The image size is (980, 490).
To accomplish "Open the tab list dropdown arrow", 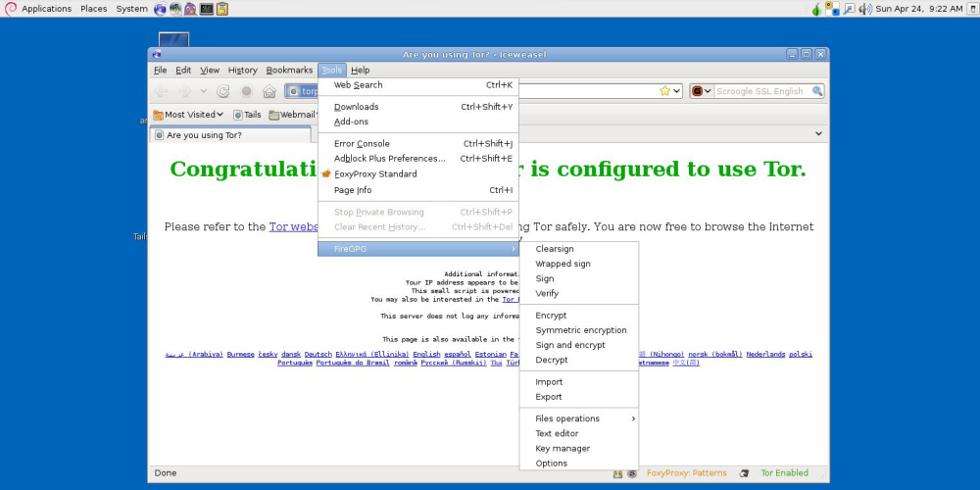I will tap(819, 134).
